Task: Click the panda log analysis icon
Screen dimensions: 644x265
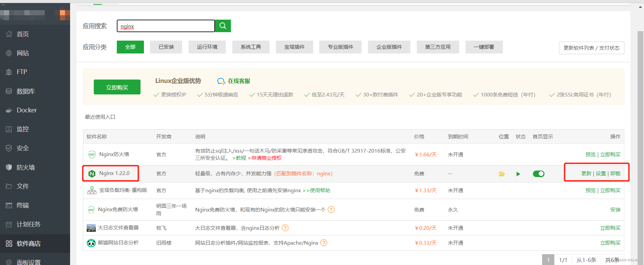Action: 91,243
